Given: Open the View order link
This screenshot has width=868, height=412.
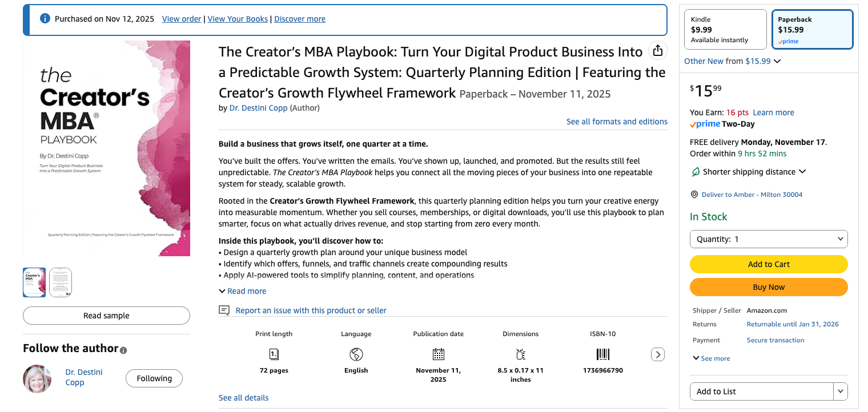Looking at the screenshot, I should click(182, 19).
